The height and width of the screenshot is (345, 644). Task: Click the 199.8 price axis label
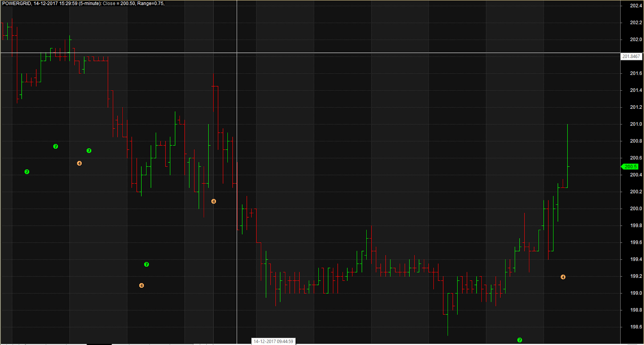pos(636,226)
